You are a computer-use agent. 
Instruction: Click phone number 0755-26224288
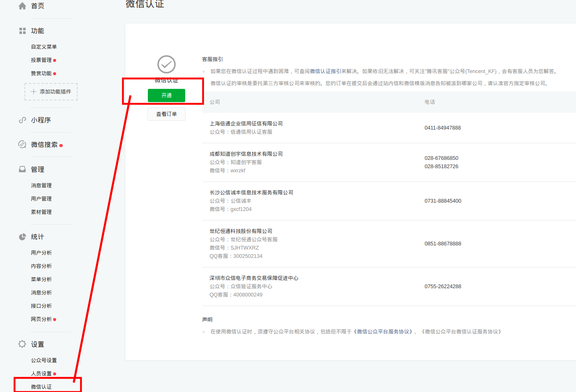tap(443, 287)
